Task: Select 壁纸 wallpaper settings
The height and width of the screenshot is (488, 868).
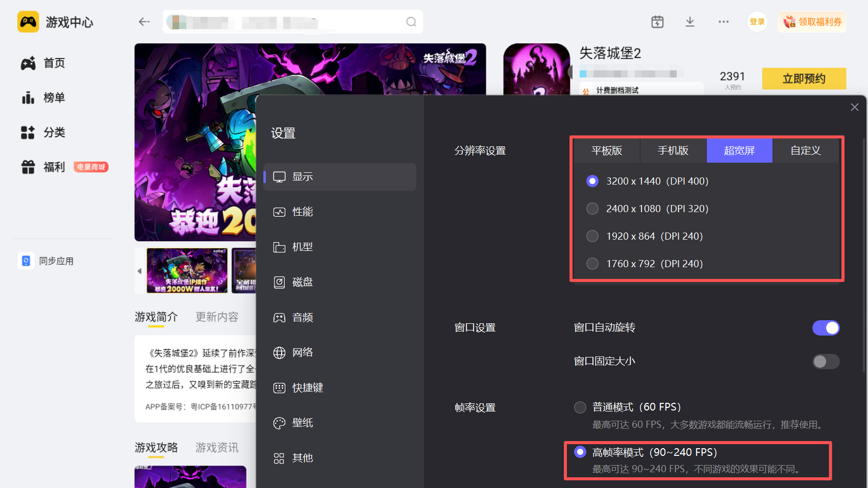Action: (340, 423)
